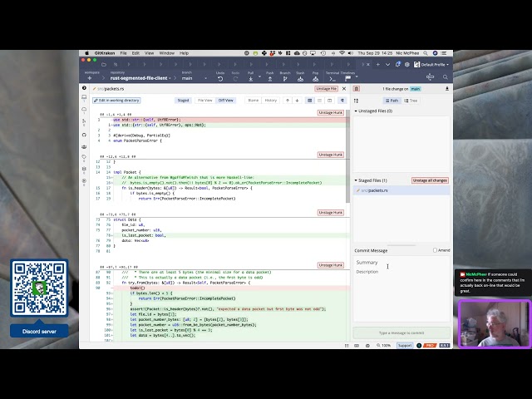Discard all changes trash icon
This screenshot has height=399, width=532.
pos(357,89)
